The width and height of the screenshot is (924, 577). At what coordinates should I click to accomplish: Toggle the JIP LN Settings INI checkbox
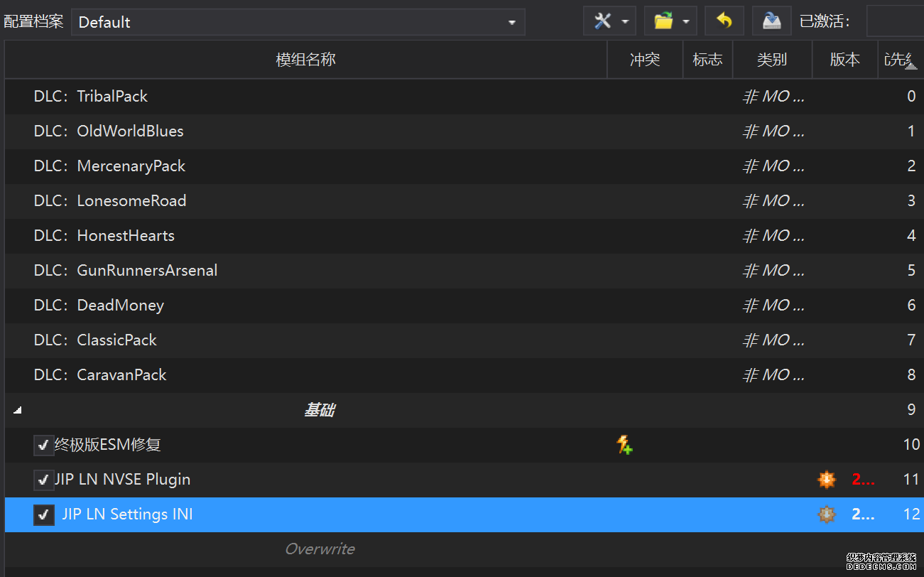(x=44, y=515)
